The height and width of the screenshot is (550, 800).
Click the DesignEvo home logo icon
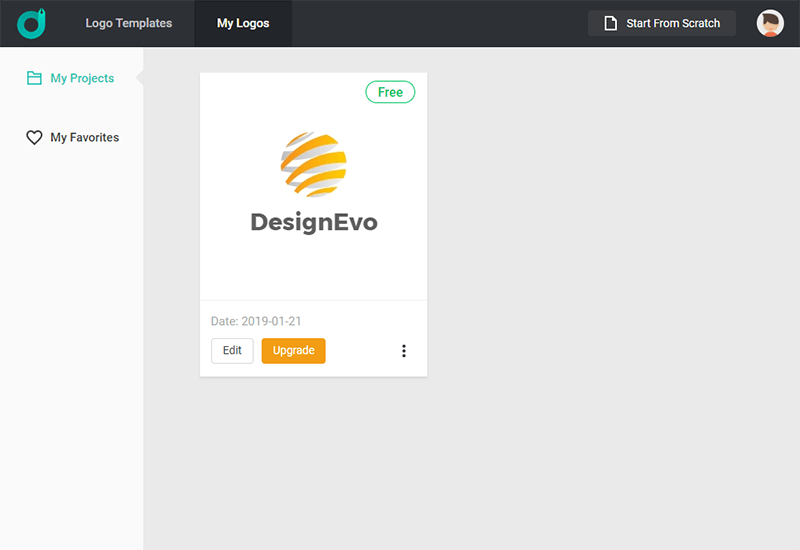[x=32, y=23]
